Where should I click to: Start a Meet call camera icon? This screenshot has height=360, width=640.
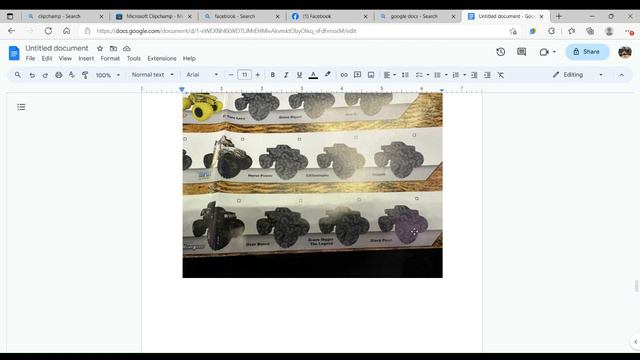coord(544,52)
